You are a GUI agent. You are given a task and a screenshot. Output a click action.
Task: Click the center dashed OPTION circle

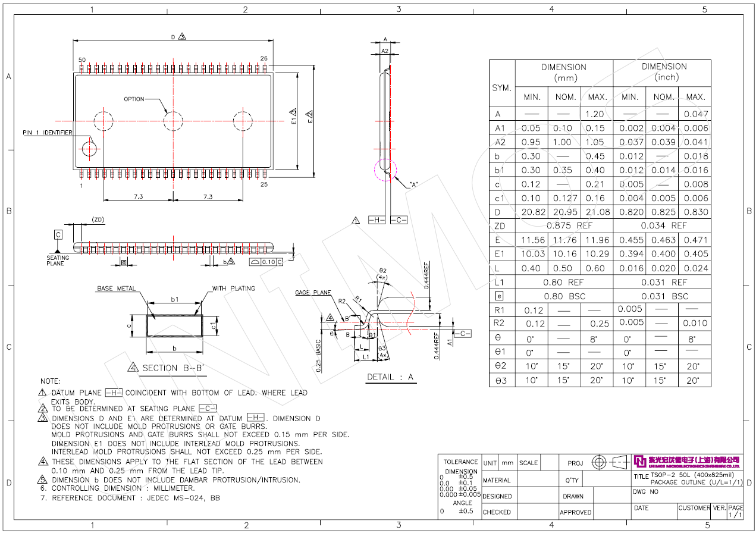(173, 121)
